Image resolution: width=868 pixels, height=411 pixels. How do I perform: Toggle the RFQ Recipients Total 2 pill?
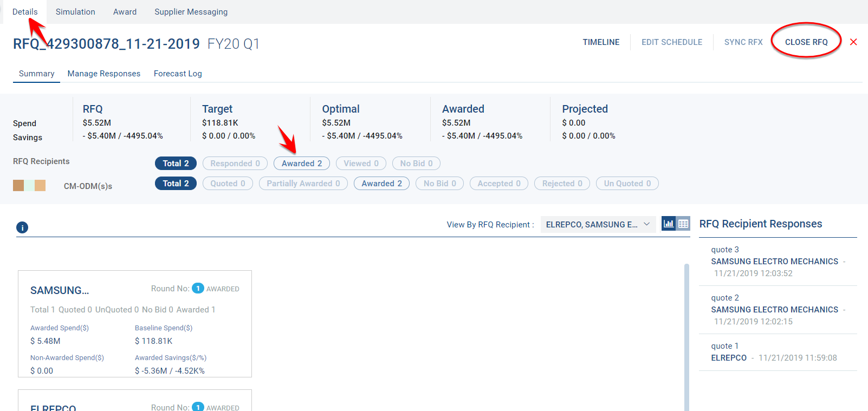(x=176, y=164)
